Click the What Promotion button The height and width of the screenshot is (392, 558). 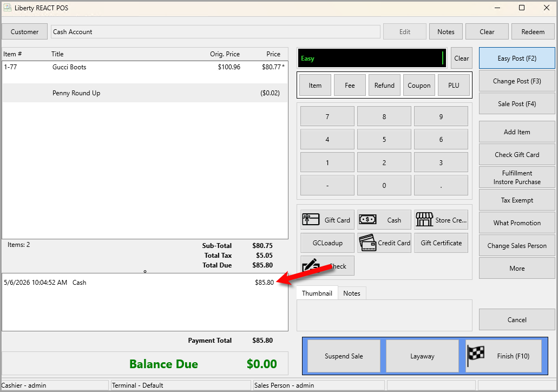(517, 223)
